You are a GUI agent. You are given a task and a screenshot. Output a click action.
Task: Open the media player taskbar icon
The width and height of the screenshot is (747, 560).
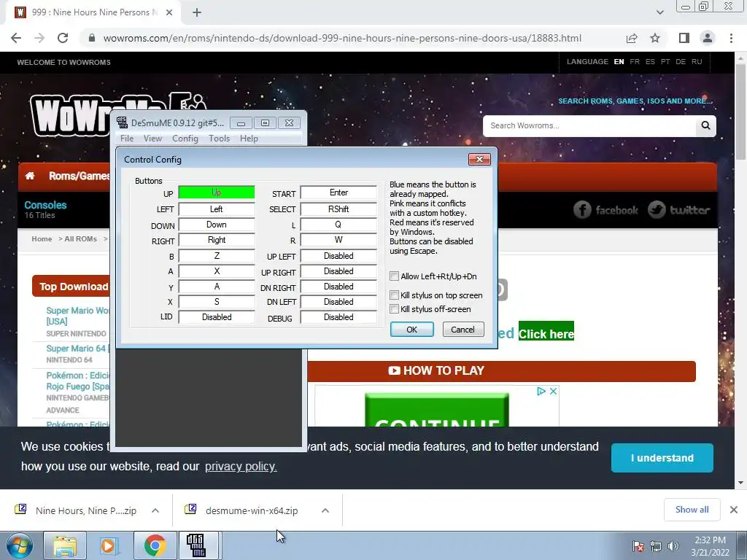coord(109,545)
